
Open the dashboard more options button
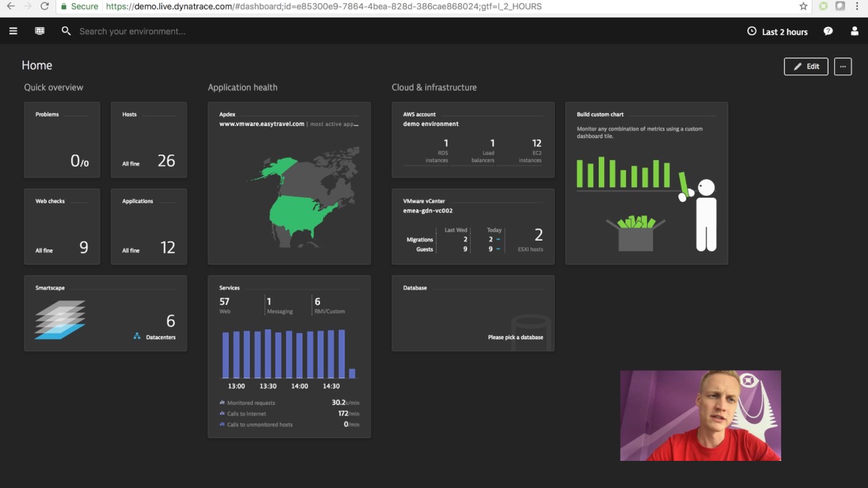(x=843, y=66)
